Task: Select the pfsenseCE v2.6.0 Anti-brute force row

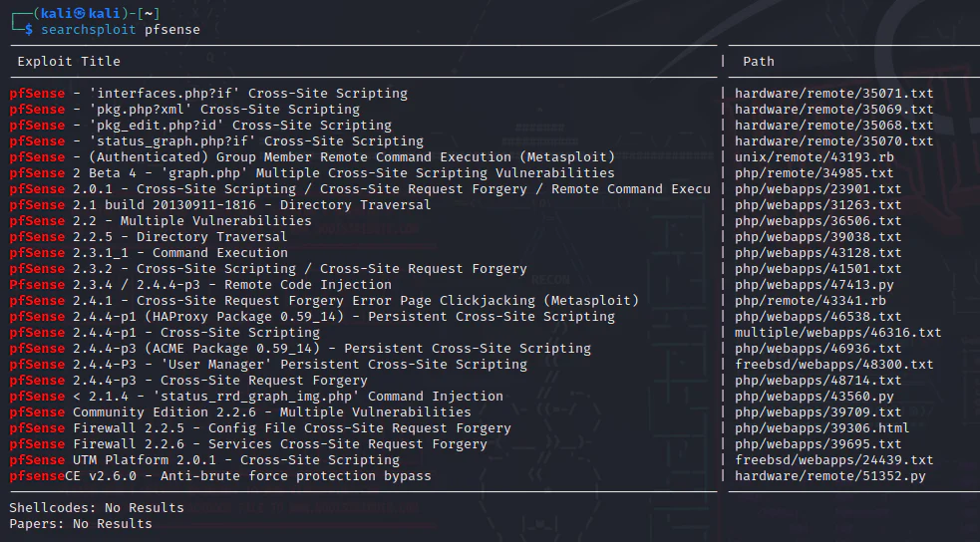Action: (220, 475)
